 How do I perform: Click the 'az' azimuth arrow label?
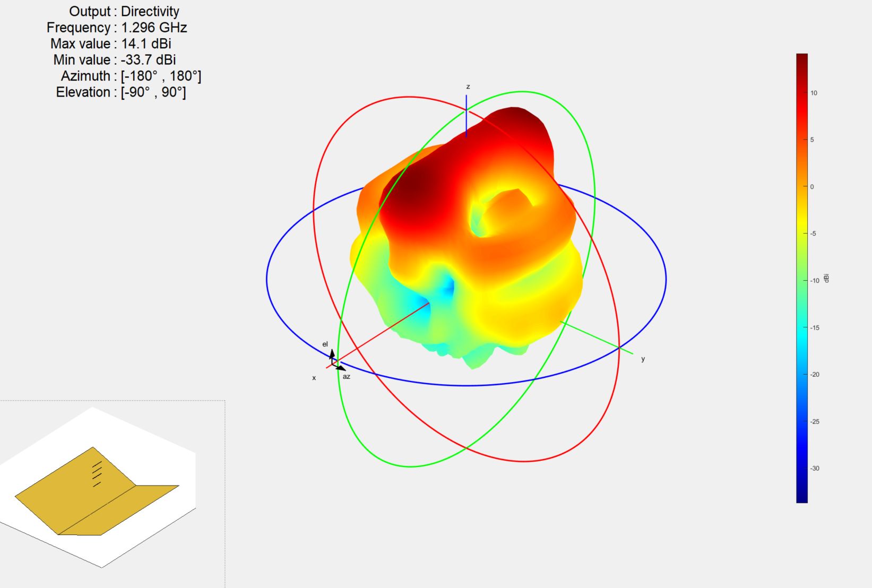(347, 376)
